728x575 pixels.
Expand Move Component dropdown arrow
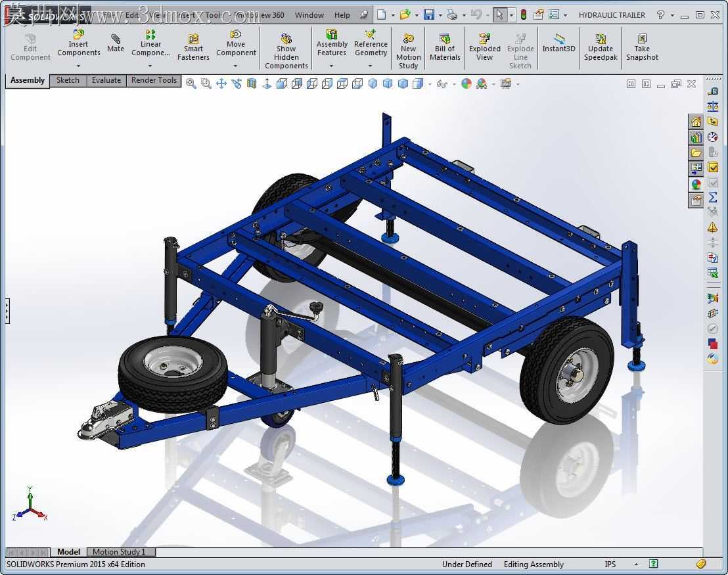pos(235,66)
